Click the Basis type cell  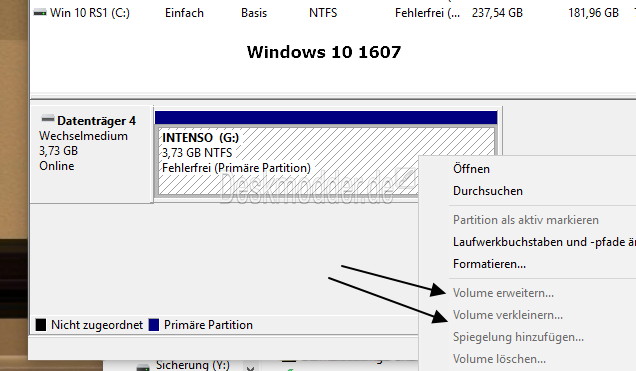[254, 13]
